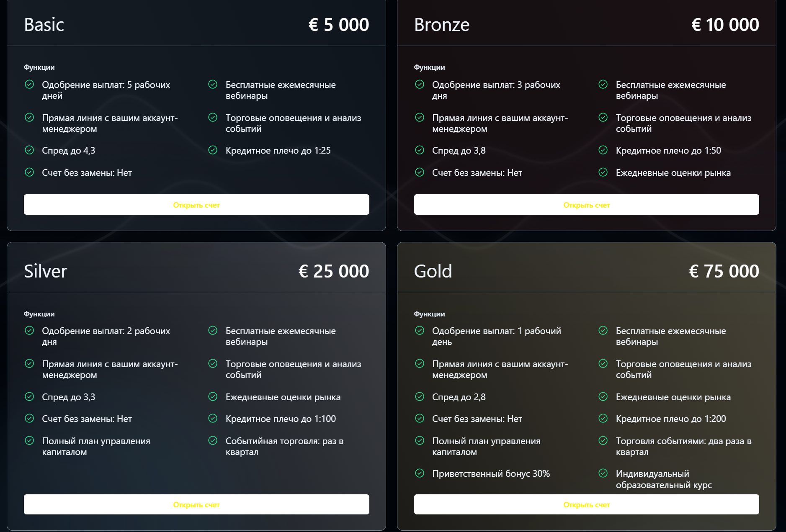The width and height of the screenshot is (786, 532).
Task: Select the Gold plan heading
Action: (x=433, y=271)
